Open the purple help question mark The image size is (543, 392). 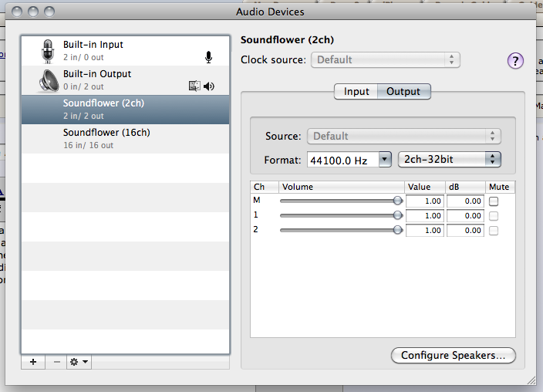pos(515,61)
